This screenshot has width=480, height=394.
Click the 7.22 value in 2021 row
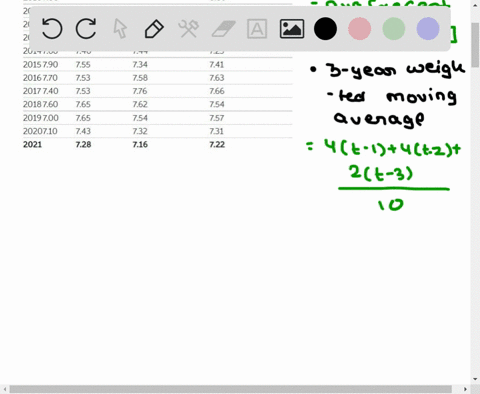(217, 144)
